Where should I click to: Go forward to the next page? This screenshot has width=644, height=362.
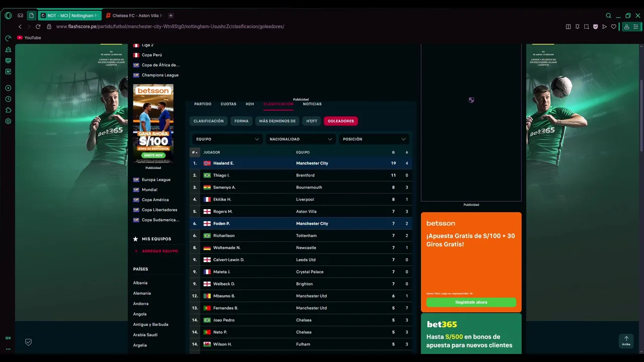coord(29,27)
